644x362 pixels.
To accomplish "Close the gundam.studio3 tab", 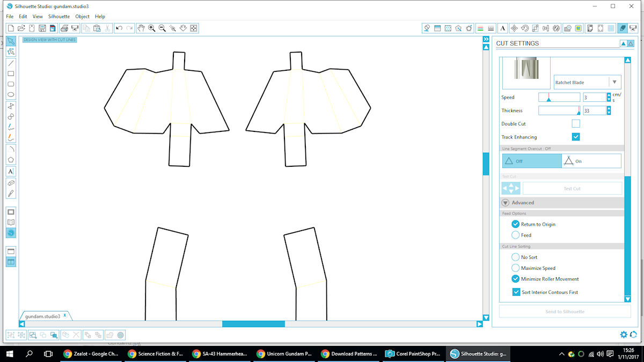I will [65, 315].
